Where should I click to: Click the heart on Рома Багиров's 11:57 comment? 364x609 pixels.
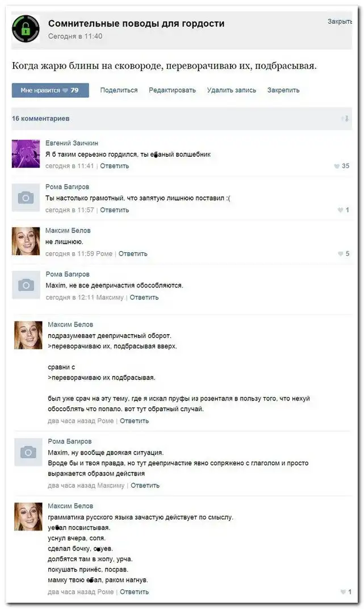340,210
